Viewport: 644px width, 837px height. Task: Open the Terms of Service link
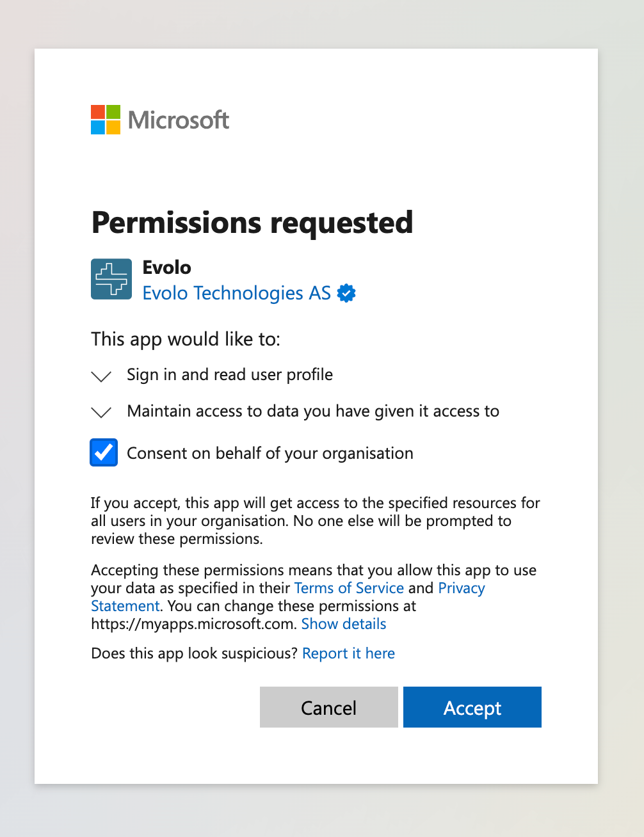pyautogui.click(x=349, y=588)
